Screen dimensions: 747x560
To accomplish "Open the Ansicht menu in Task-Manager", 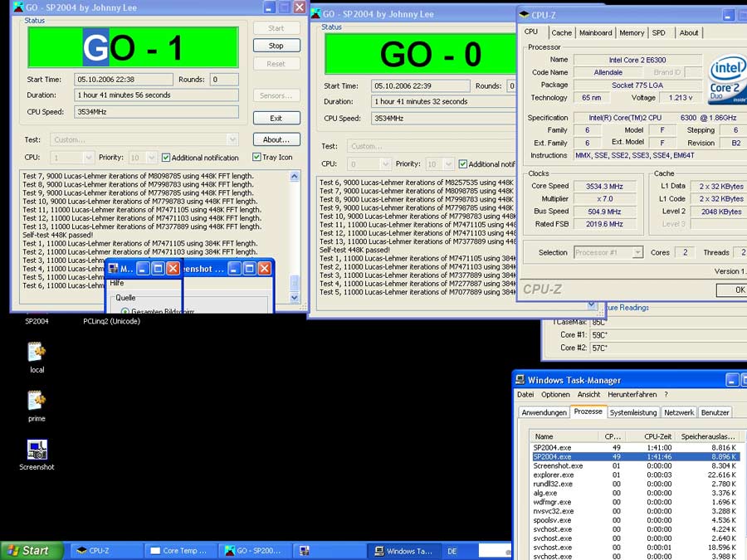I will pyautogui.click(x=588, y=394).
